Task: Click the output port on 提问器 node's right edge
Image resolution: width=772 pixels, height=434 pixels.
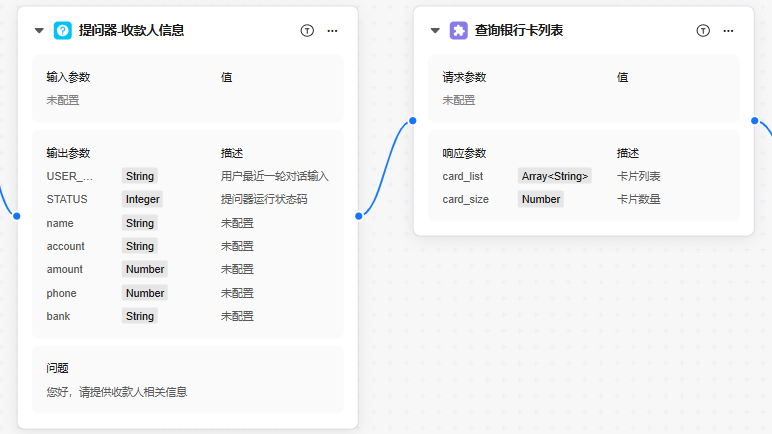Action: point(358,216)
